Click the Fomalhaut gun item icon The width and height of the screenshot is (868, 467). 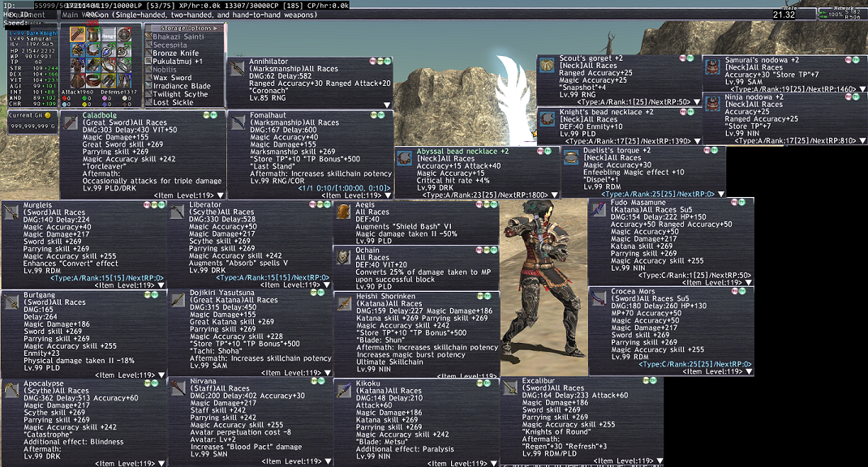(x=238, y=122)
